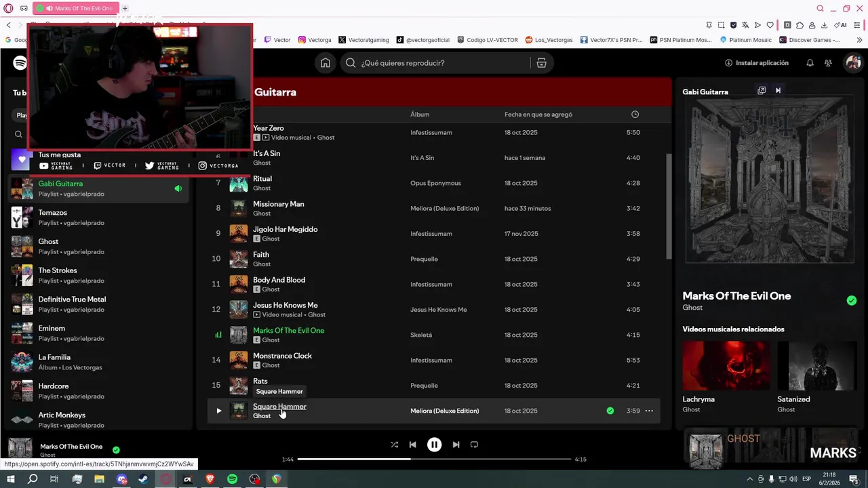Open the Ghost playlist in library
This screenshot has width=868, height=488.
point(99,247)
